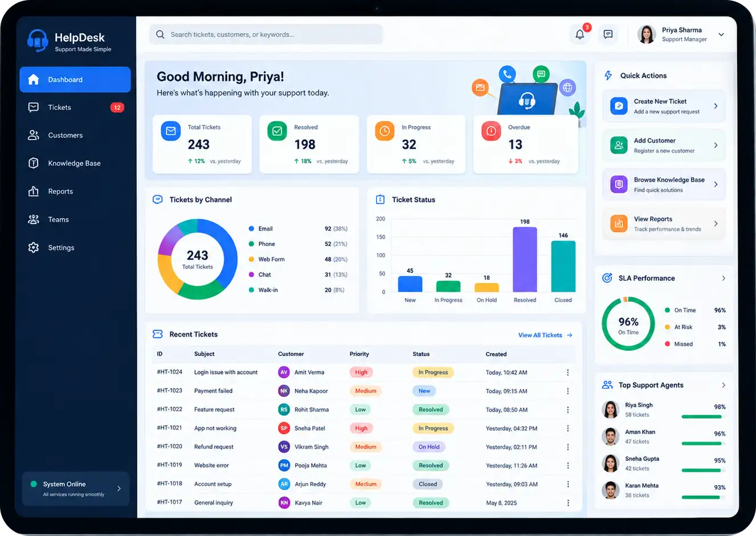
Task: Open row menu for ticket #HT-1017
Action: 568,503
